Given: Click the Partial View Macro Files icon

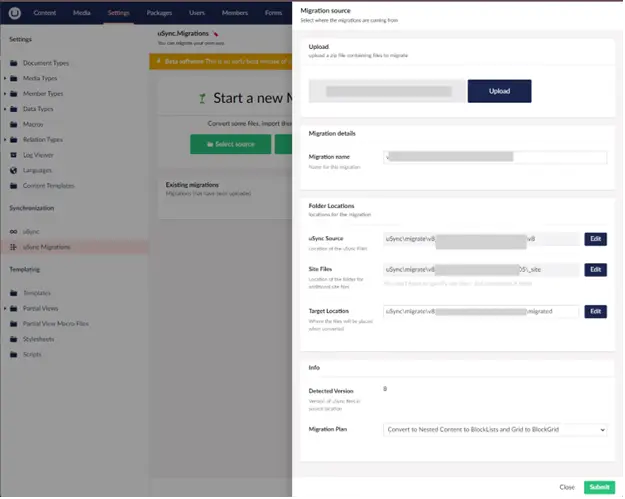Looking at the screenshot, I should [14, 324].
